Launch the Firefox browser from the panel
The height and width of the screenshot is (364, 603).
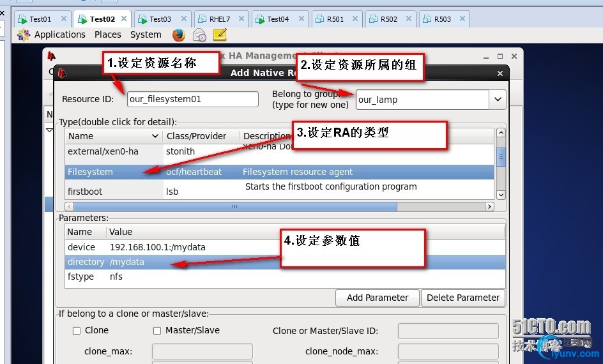coord(178,35)
